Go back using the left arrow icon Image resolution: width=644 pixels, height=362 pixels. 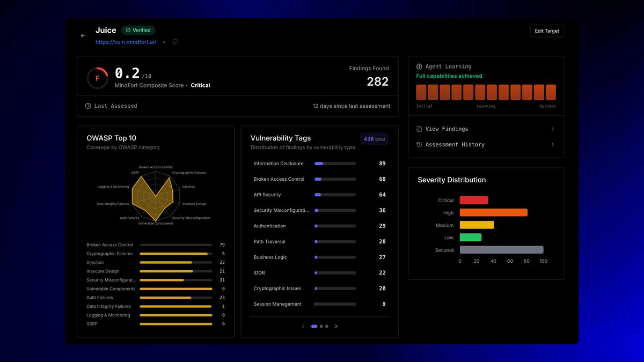coord(83,35)
